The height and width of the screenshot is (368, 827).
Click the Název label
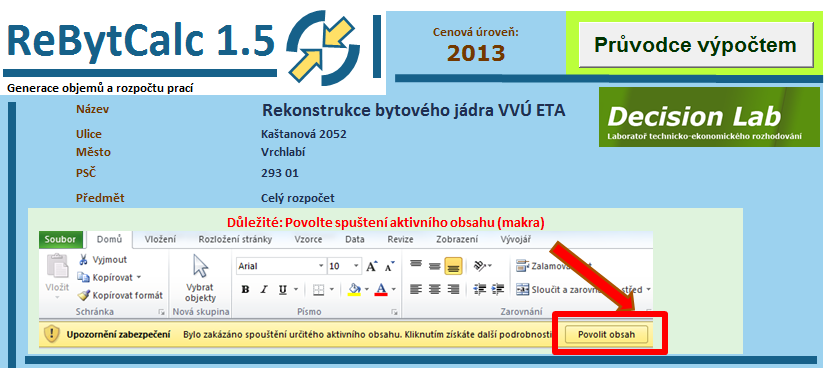(x=92, y=109)
